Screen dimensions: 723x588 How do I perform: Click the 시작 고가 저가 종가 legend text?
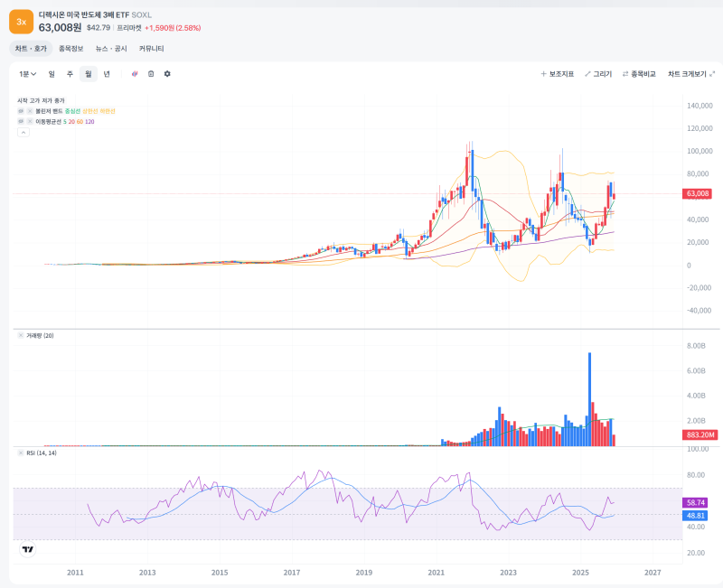[41, 100]
